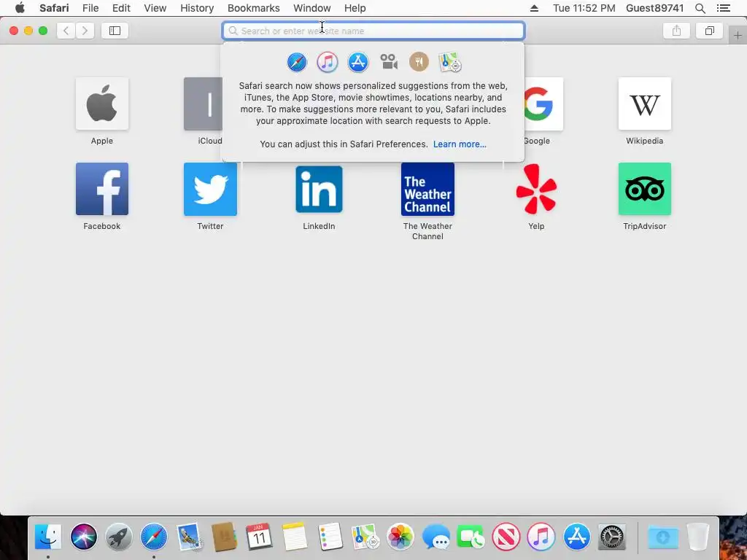The height and width of the screenshot is (560, 747).
Task: Open Messages in the Dock
Action: (x=436, y=537)
